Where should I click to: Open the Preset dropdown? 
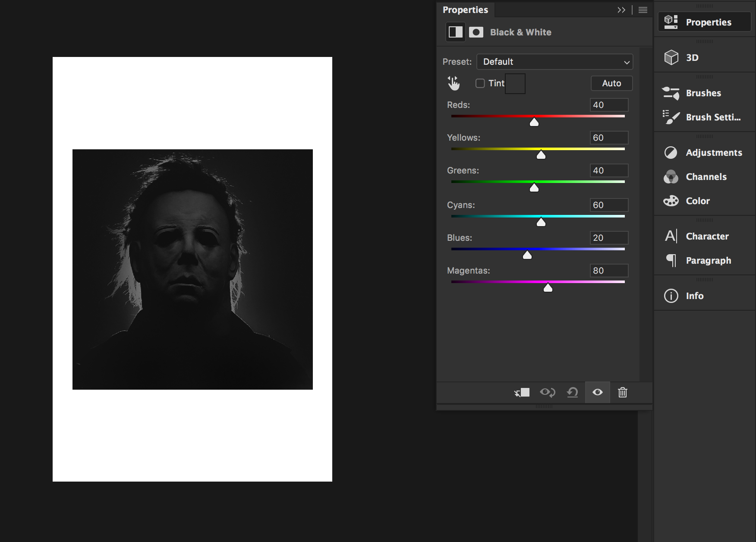tap(555, 62)
